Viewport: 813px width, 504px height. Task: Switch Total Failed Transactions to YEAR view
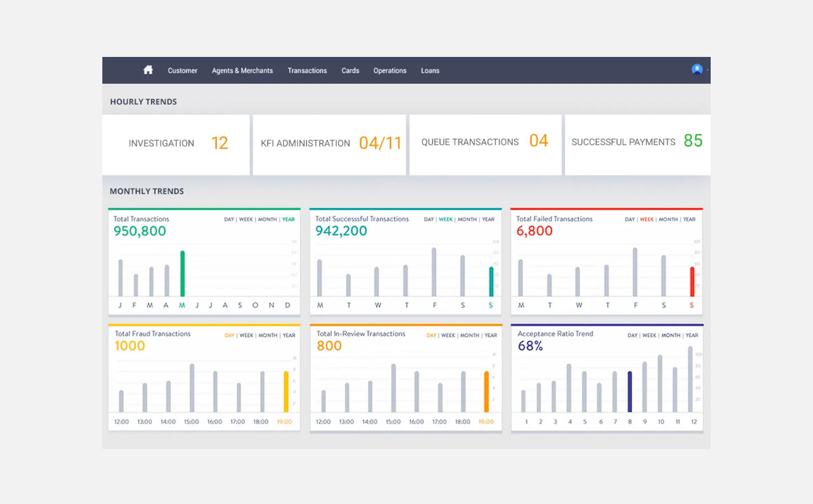point(689,219)
